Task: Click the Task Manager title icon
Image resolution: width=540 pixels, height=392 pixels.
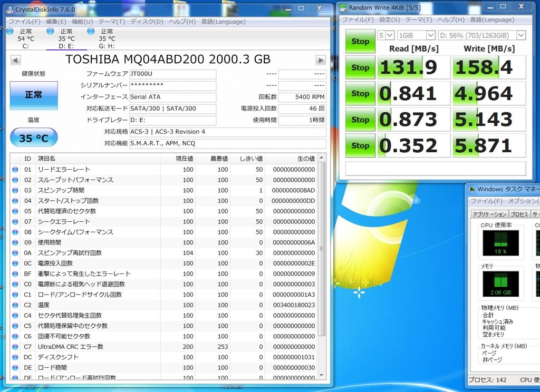Action: tap(472, 189)
